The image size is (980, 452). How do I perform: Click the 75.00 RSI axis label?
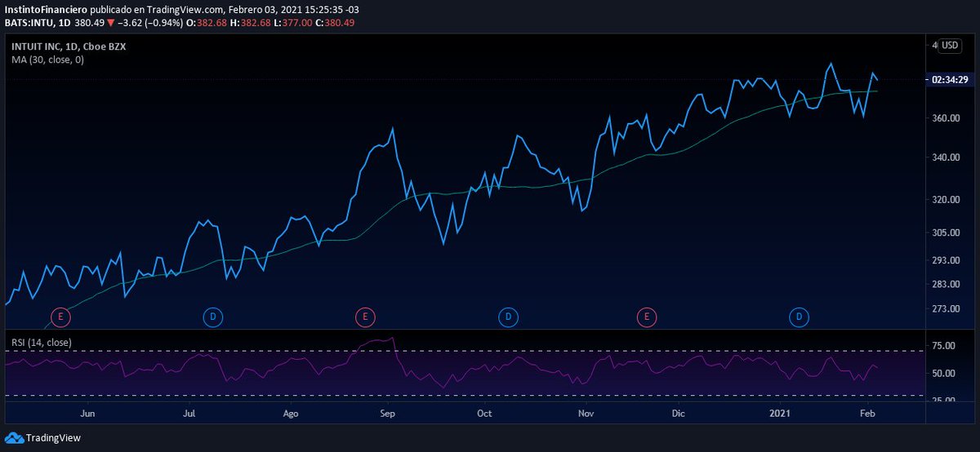click(x=943, y=346)
